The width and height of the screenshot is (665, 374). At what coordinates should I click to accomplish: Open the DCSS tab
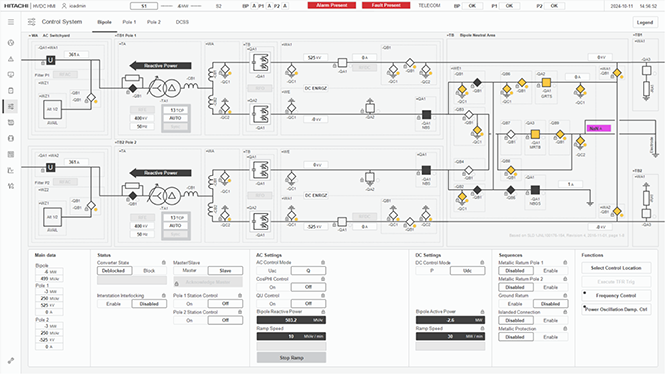(182, 22)
